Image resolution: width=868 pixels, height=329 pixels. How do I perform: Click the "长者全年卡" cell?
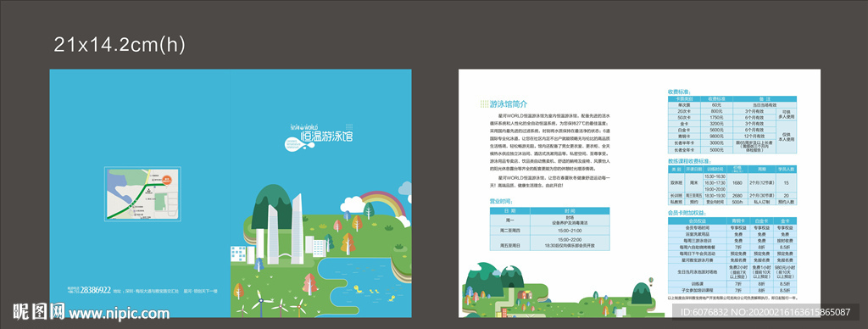coord(684,149)
